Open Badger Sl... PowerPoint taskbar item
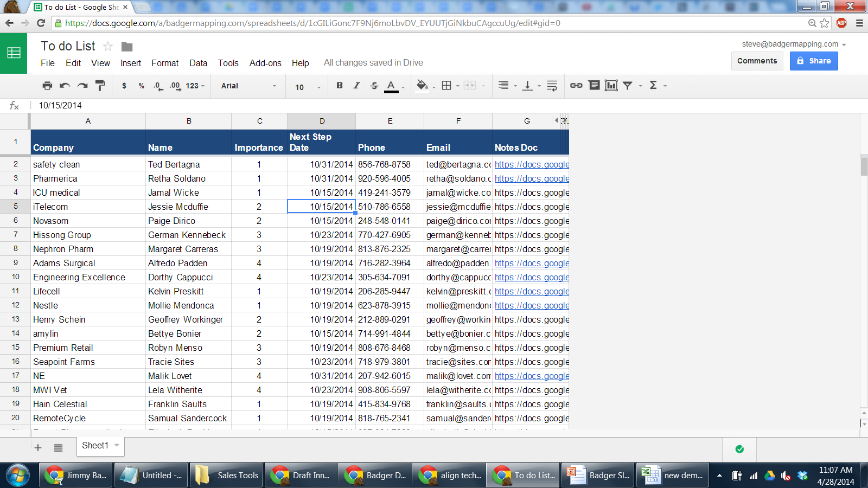The image size is (868, 488). [598, 475]
